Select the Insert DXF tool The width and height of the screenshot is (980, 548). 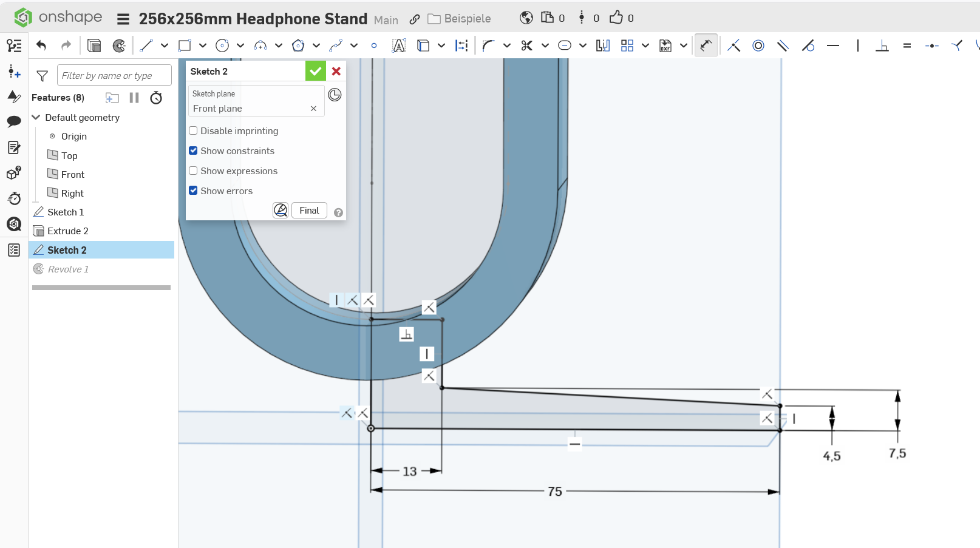pyautogui.click(x=665, y=46)
